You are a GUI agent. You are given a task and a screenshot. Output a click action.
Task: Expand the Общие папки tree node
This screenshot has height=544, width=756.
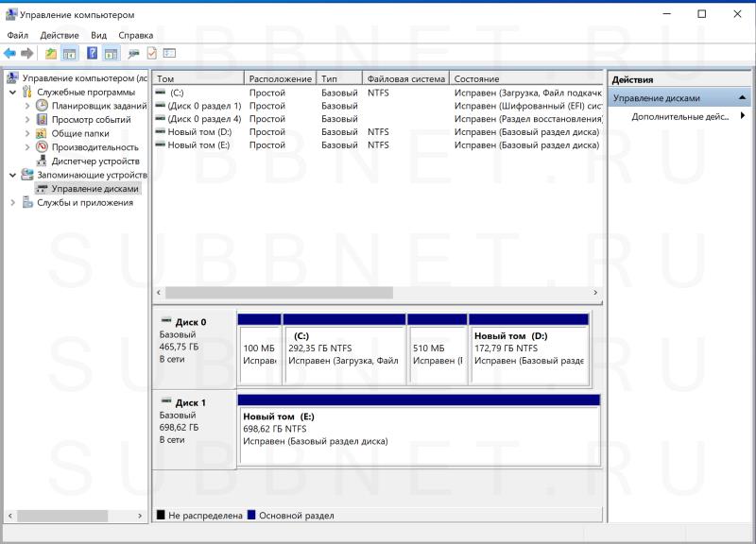pos(27,134)
